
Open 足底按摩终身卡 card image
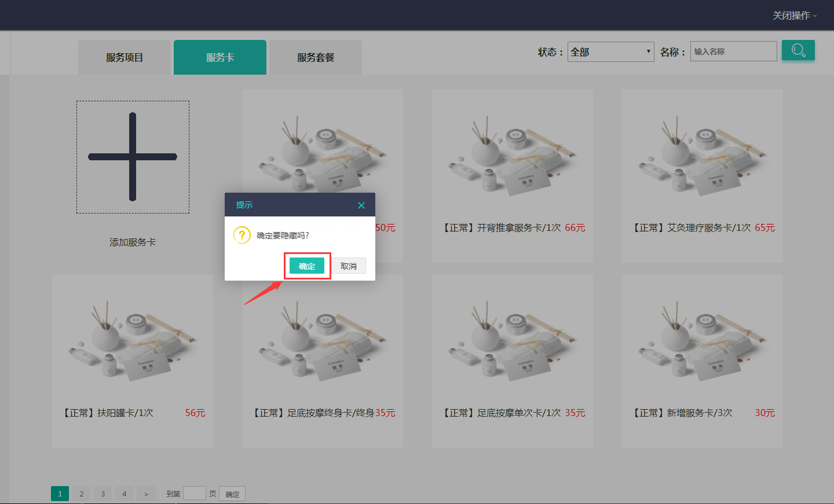pos(323,340)
